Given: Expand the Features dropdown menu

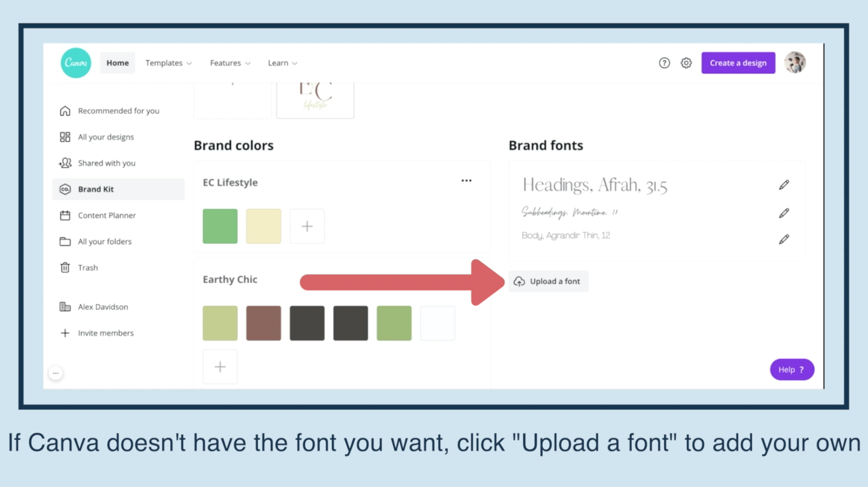Looking at the screenshot, I should tap(230, 63).
